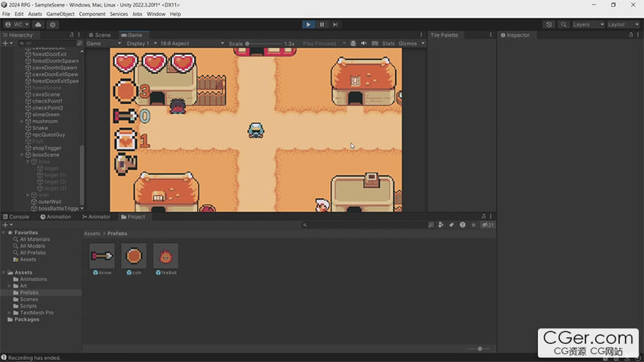Click the Project favorites star icon
The width and height of the screenshot is (644, 362).
(x=473, y=225)
